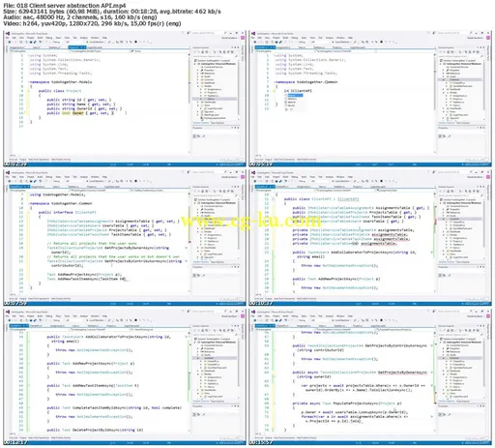Image resolution: width=495 pixels, height=448 pixels.
Task: Open the thumbnail showing the Project class code
Action: tap(125, 99)
